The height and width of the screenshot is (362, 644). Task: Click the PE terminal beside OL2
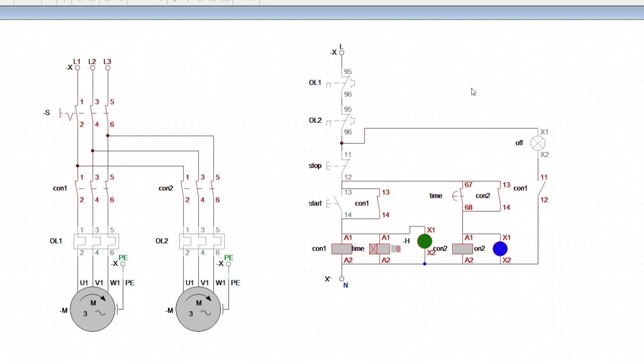click(228, 263)
